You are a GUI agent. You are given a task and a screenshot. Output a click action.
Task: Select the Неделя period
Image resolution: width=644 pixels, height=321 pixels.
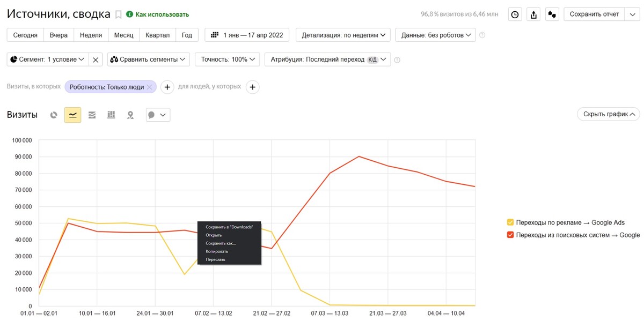tap(91, 35)
